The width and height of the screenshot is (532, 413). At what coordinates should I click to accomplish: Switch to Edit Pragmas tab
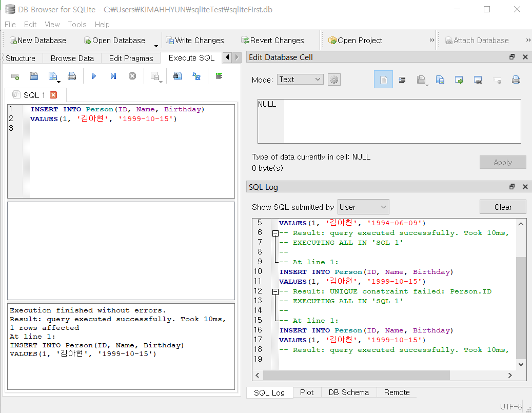click(x=131, y=58)
